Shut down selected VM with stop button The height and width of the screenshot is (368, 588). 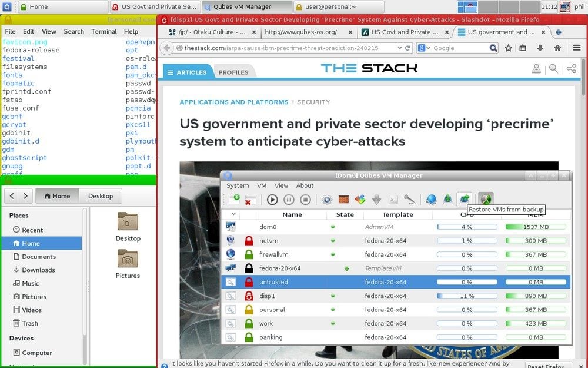click(x=305, y=200)
